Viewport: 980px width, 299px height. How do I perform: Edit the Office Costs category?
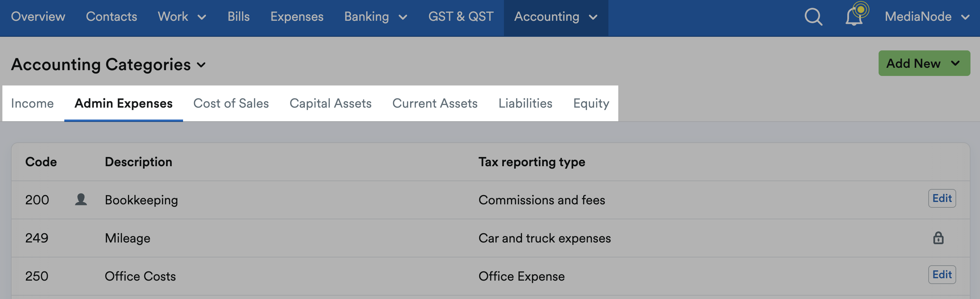[x=942, y=274]
